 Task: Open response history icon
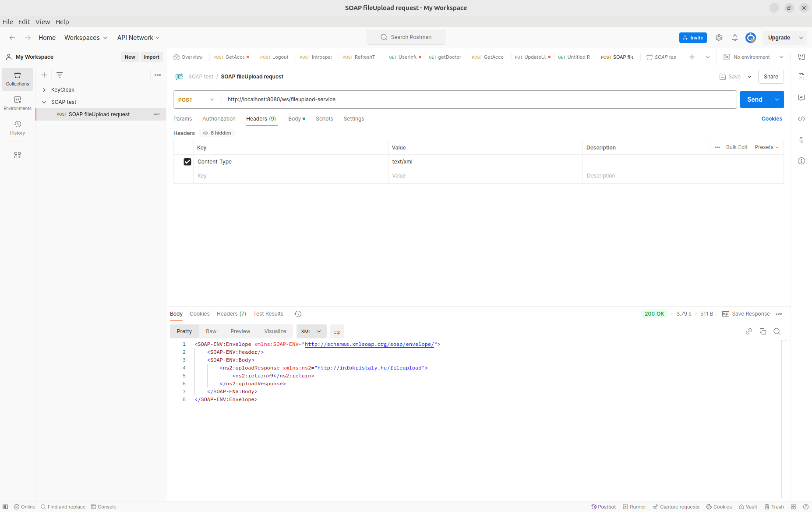[298, 314]
